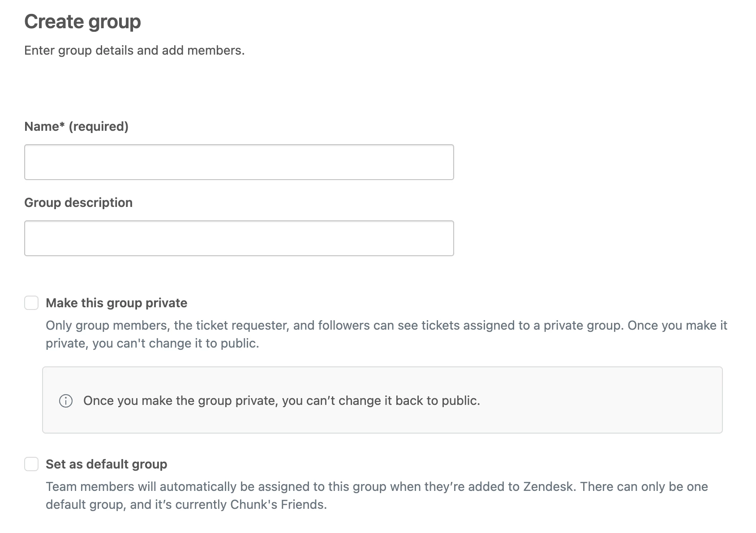Focus the Name required input field

[239, 162]
